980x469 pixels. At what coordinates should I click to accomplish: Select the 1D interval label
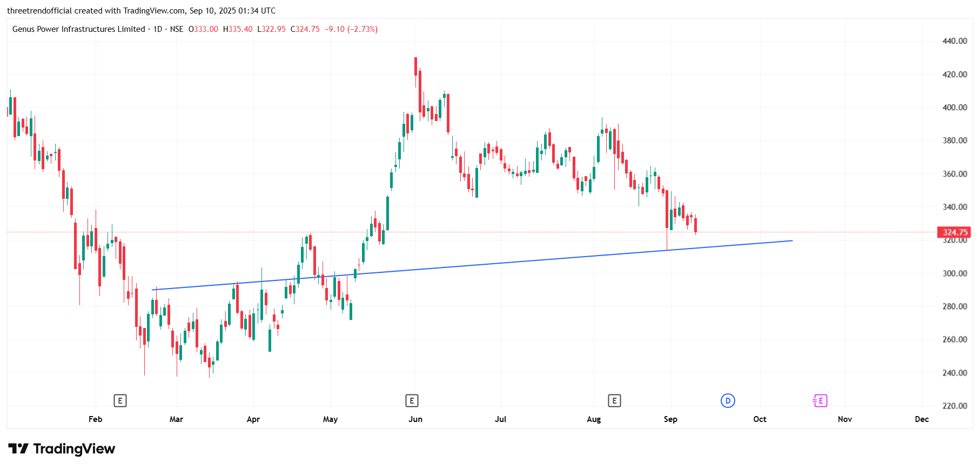click(x=158, y=29)
